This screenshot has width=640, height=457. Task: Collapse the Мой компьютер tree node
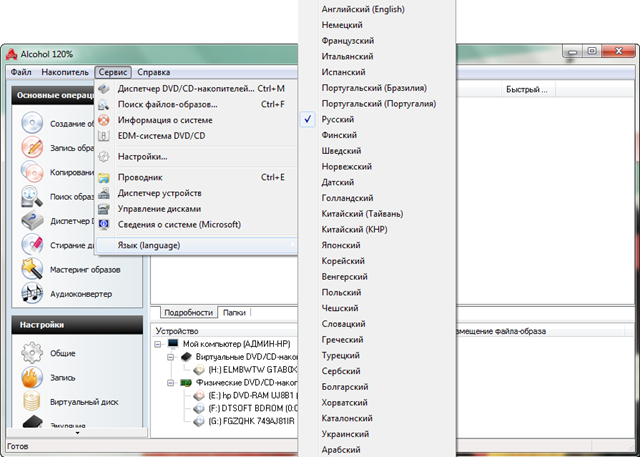tap(158, 344)
